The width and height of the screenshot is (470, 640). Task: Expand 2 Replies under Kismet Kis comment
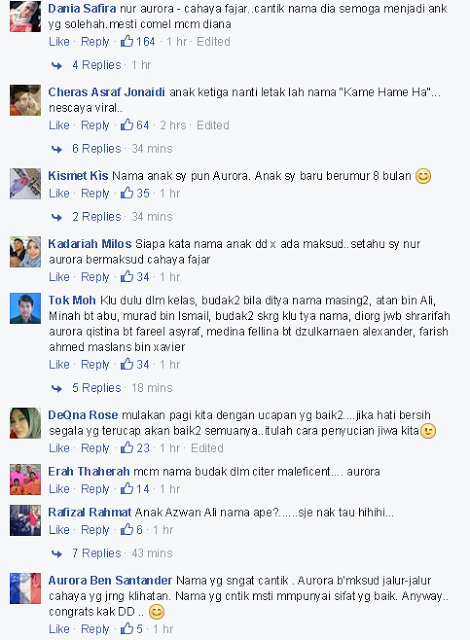(x=97, y=217)
